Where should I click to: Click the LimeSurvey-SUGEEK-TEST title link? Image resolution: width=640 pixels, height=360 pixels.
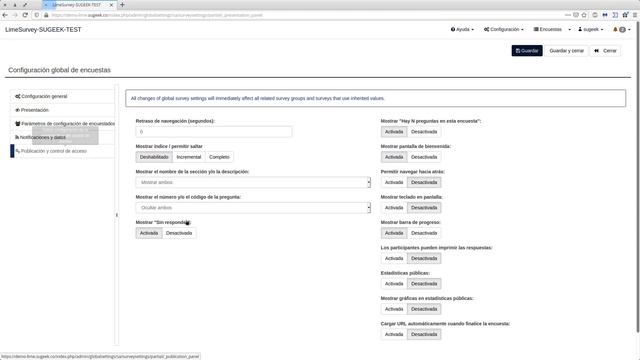pos(43,29)
